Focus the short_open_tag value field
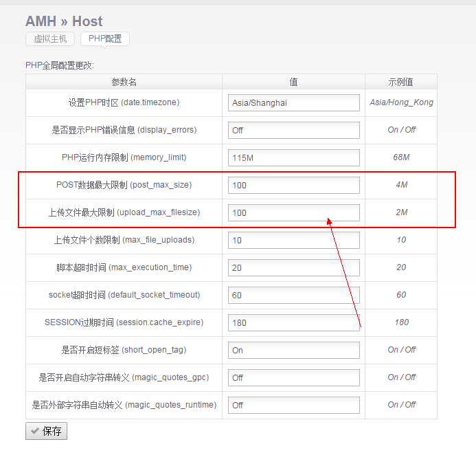 pyautogui.click(x=294, y=350)
